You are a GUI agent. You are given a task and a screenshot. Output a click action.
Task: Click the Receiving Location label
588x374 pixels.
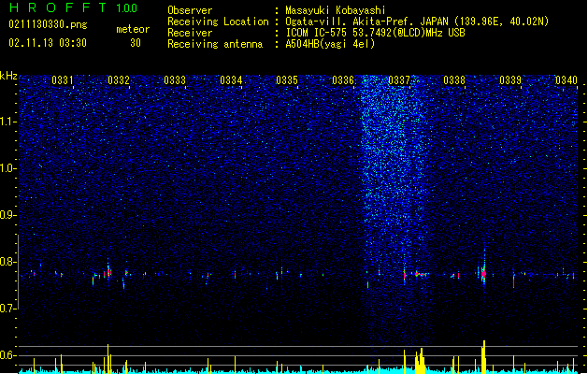(x=218, y=22)
